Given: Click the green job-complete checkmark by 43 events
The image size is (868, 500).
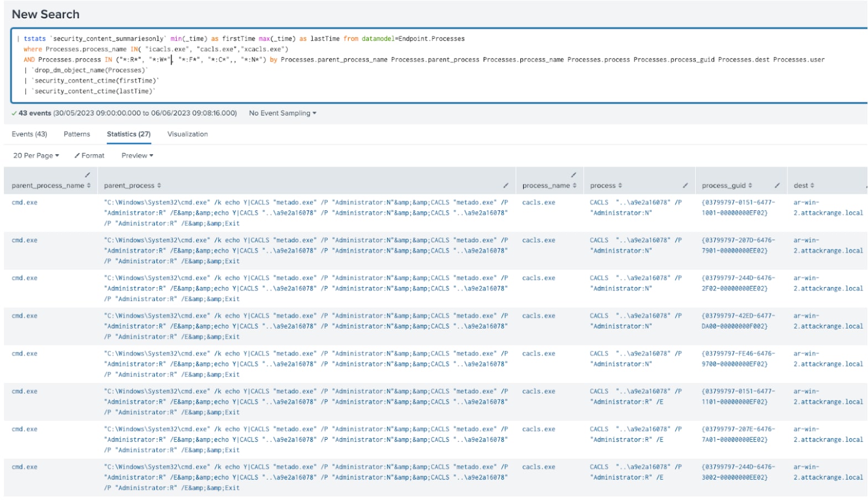Looking at the screenshot, I should pos(14,113).
